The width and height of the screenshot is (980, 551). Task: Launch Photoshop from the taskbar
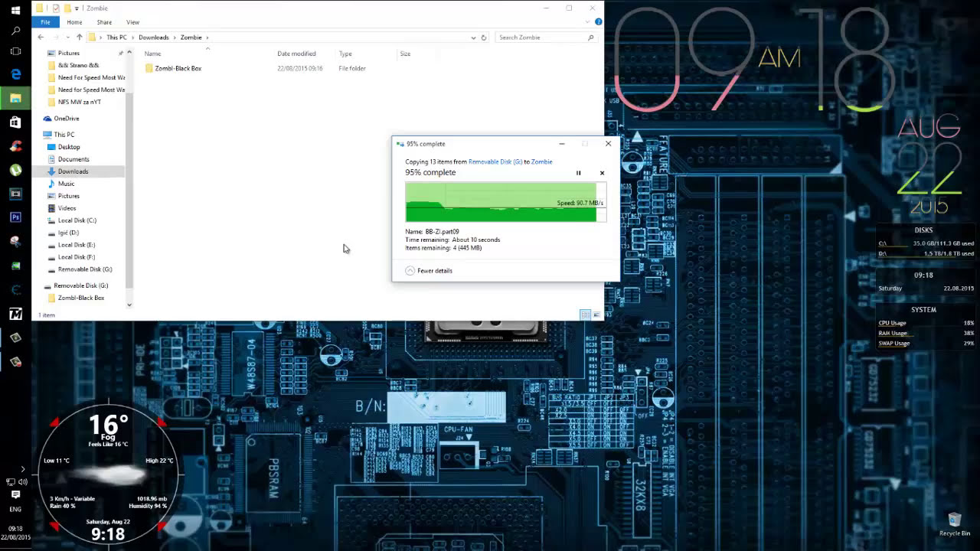(x=15, y=217)
